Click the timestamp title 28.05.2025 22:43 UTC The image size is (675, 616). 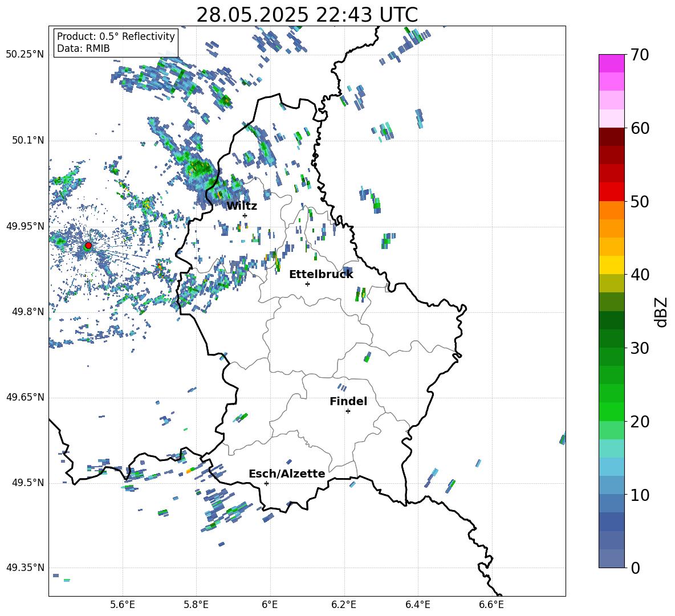(307, 15)
